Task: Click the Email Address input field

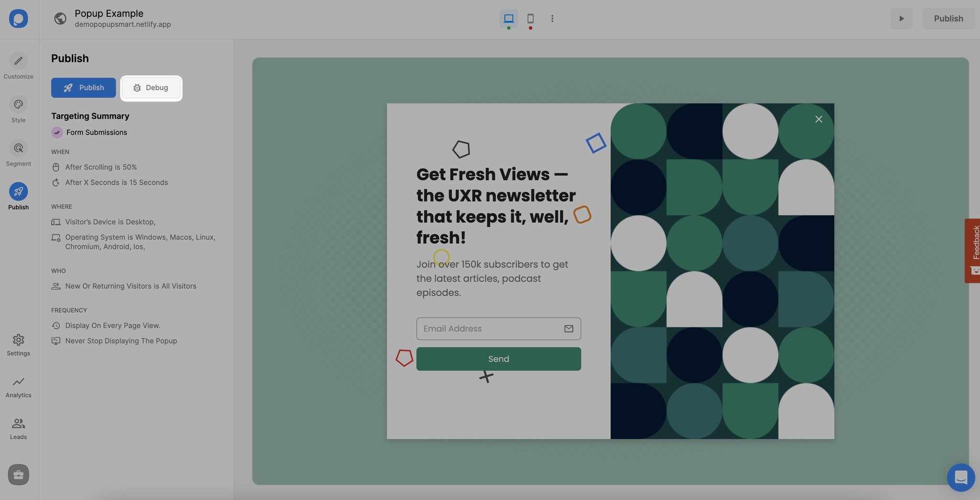Action: click(499, 329)
